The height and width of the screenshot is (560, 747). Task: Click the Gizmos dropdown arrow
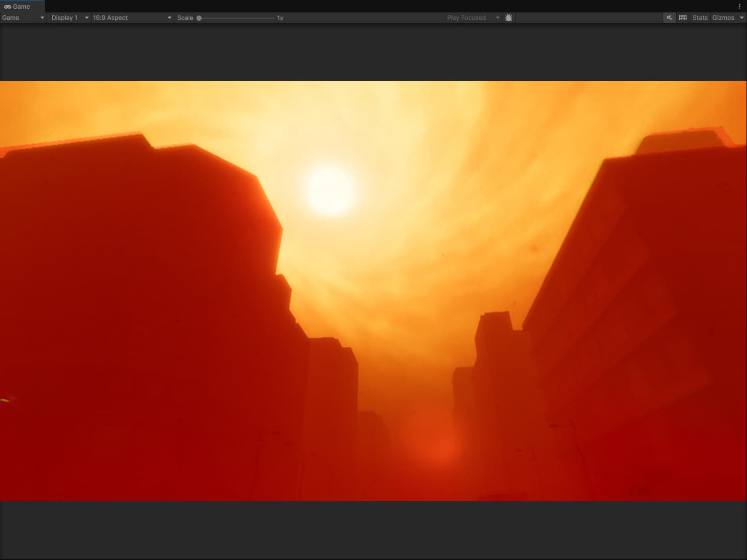coord(741,18)
